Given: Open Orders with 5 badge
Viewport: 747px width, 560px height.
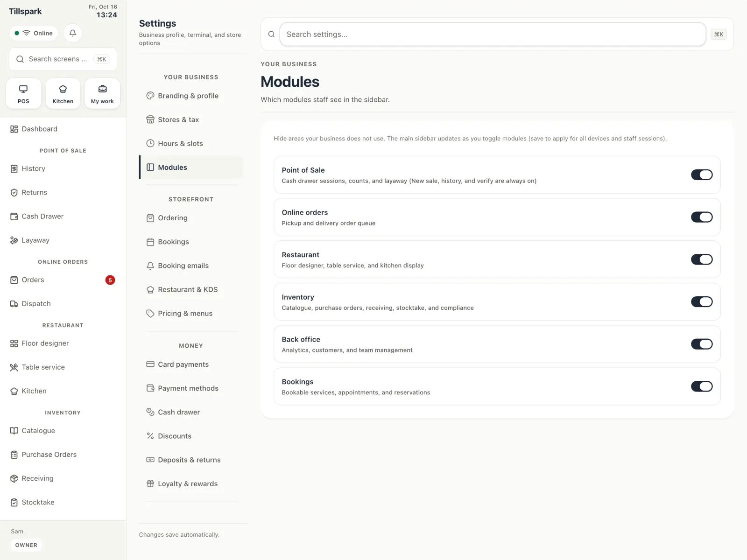Looking at the screenshot, I should pyautogui.click(x=63, y=280).
